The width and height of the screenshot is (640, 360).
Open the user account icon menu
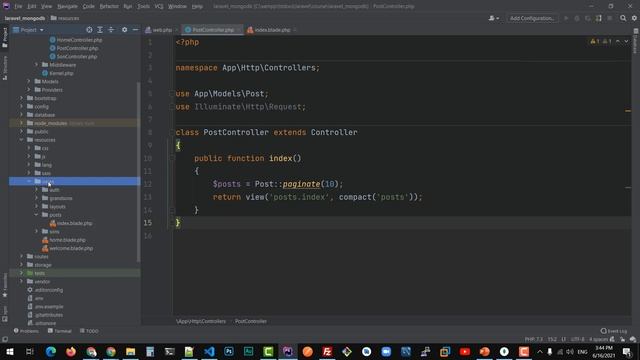coord(494,18)
